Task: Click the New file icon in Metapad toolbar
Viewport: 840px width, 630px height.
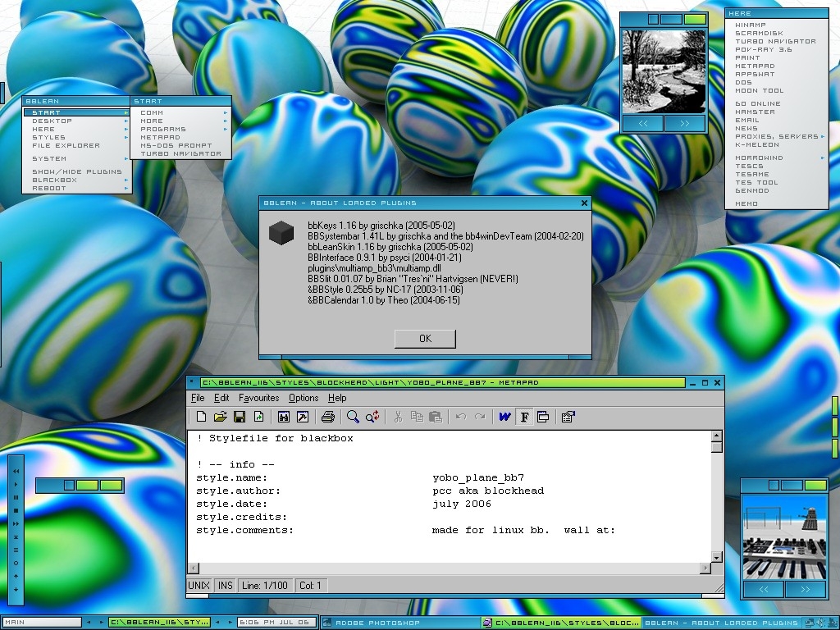Action: pyautogui.click(x=202, y=417)
